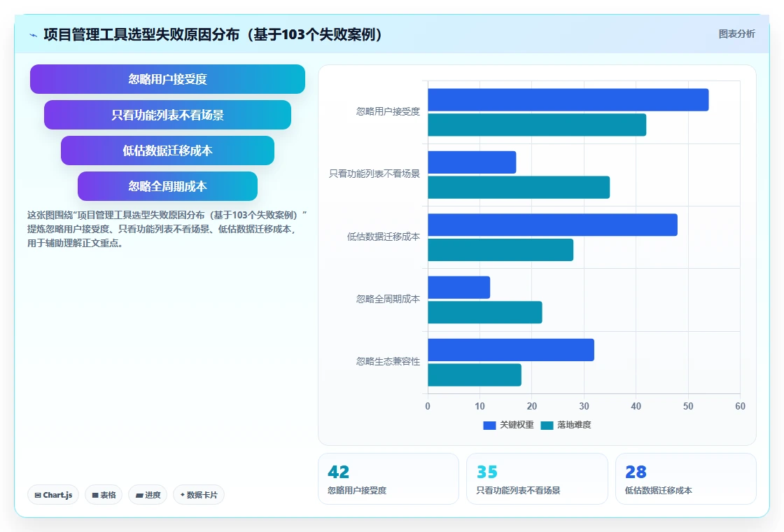Click the 数据卡片 tag chip
Screen dimensions: 784x532
[199, 495]
